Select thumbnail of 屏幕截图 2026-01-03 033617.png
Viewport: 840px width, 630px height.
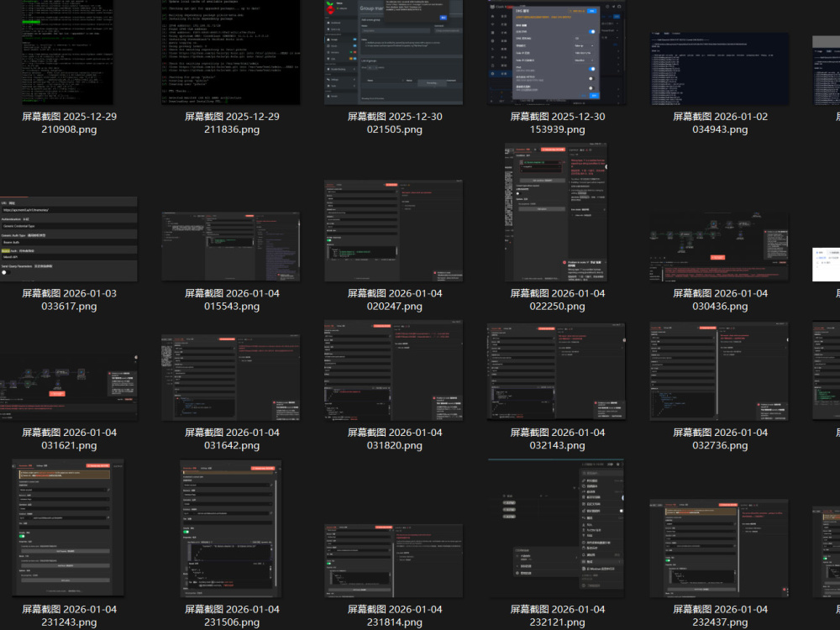69,239
